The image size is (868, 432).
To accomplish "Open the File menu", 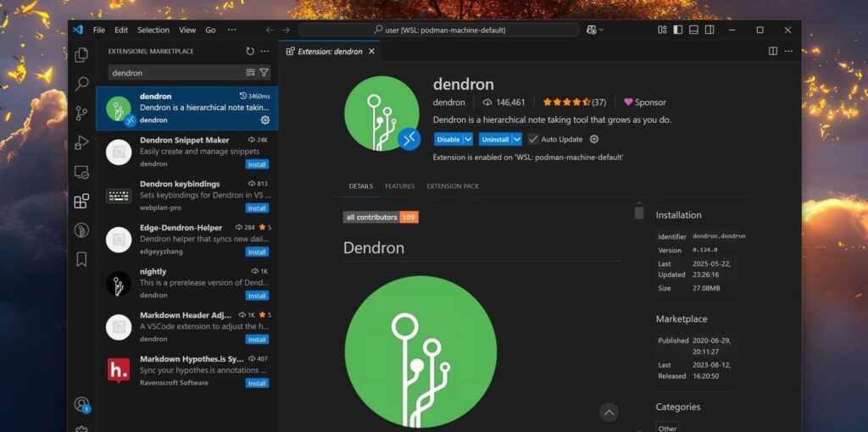I will (x=99, y=30).
